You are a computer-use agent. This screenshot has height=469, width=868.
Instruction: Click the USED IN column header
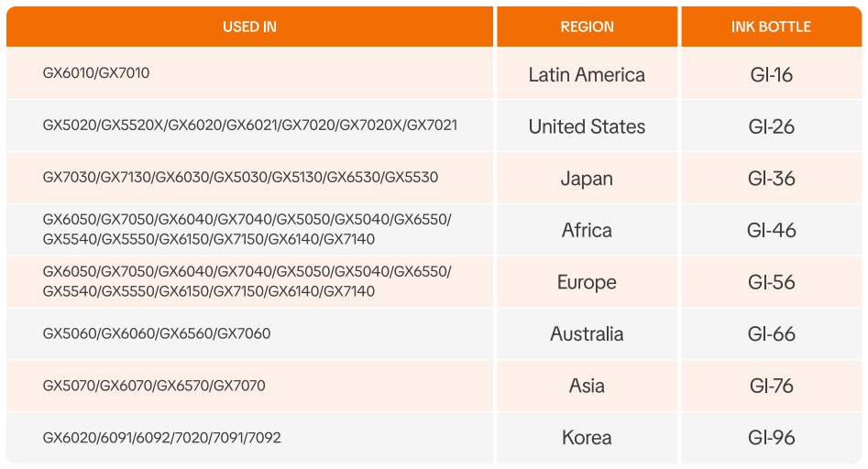[x=249, y=27]
